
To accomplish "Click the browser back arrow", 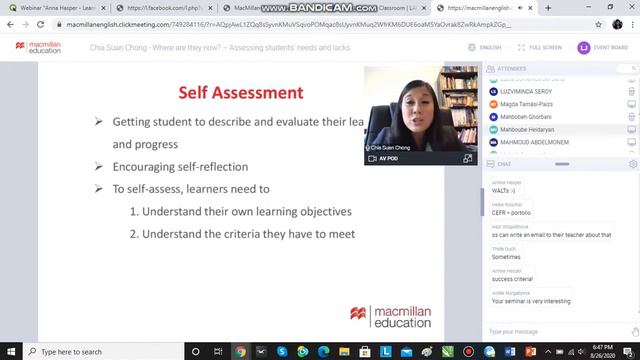I will pos(10,24).
